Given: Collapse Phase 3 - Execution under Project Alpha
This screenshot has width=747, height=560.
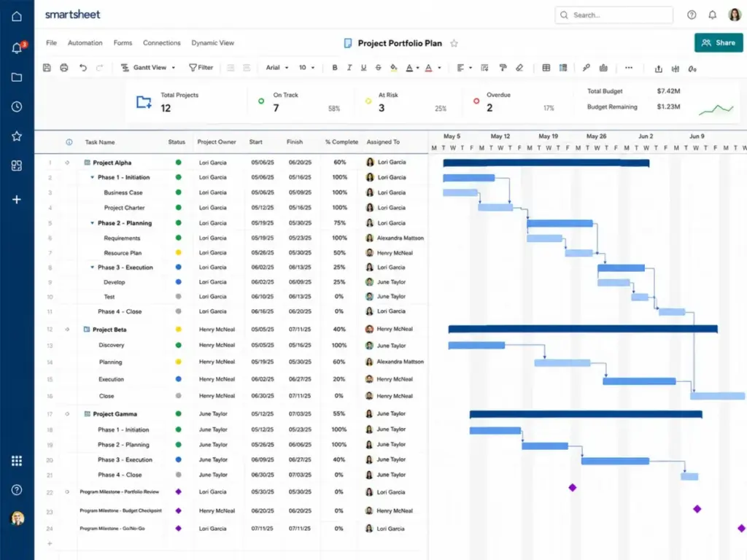Looking at the screenshot, I should [93, 267].
